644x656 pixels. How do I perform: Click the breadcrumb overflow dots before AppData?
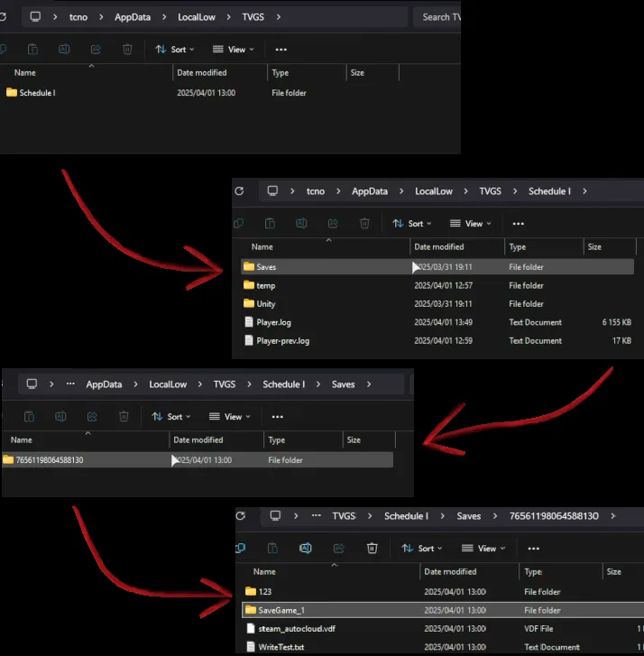click(71, 384)
